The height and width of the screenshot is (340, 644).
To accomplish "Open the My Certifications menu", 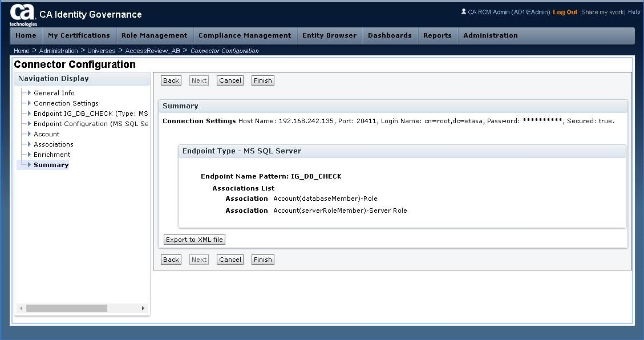I will [79, 35].
